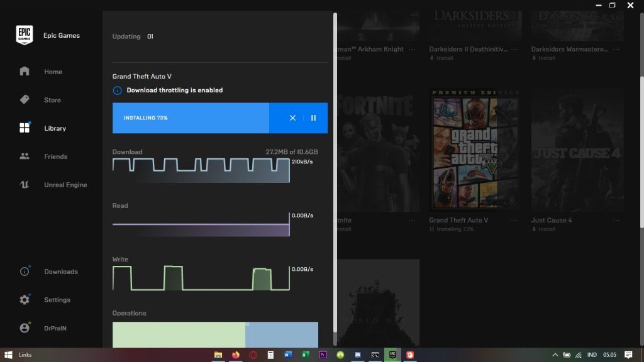Select Library in the left sidebar
The image size is (644, 362).
(55, 128)
